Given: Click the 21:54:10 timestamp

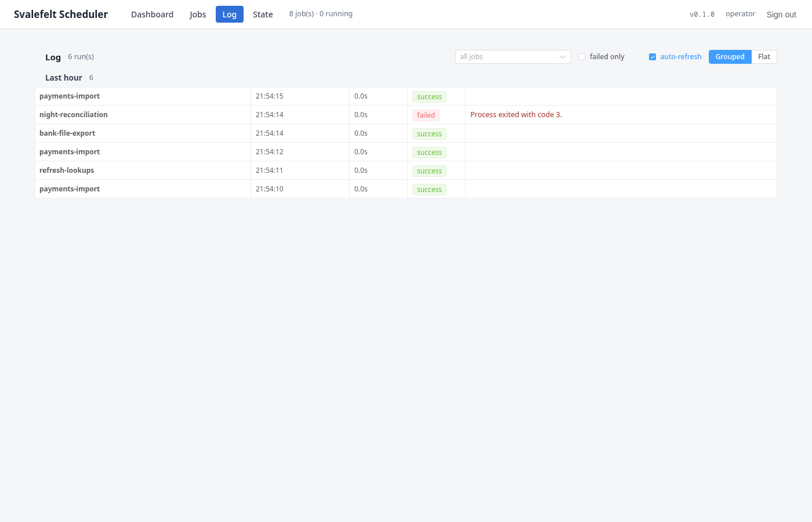Looking at the screenshot, I should pyautogui.click(x=270, y=189).
